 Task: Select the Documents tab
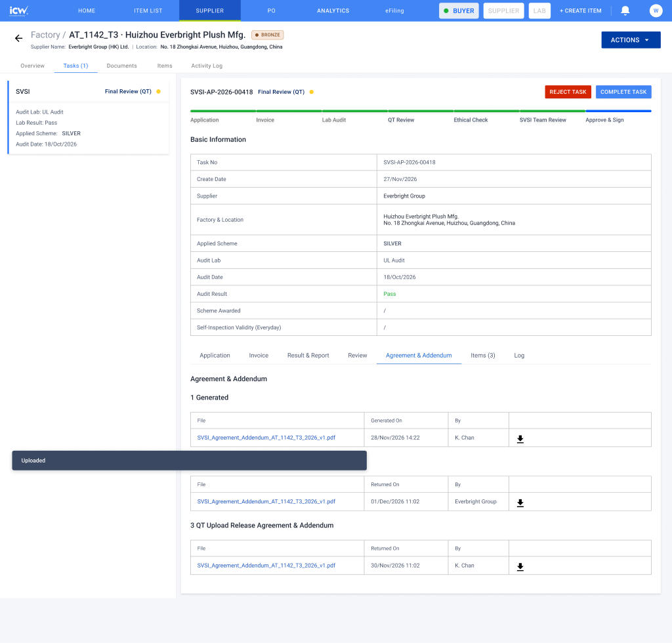[121, 66]
